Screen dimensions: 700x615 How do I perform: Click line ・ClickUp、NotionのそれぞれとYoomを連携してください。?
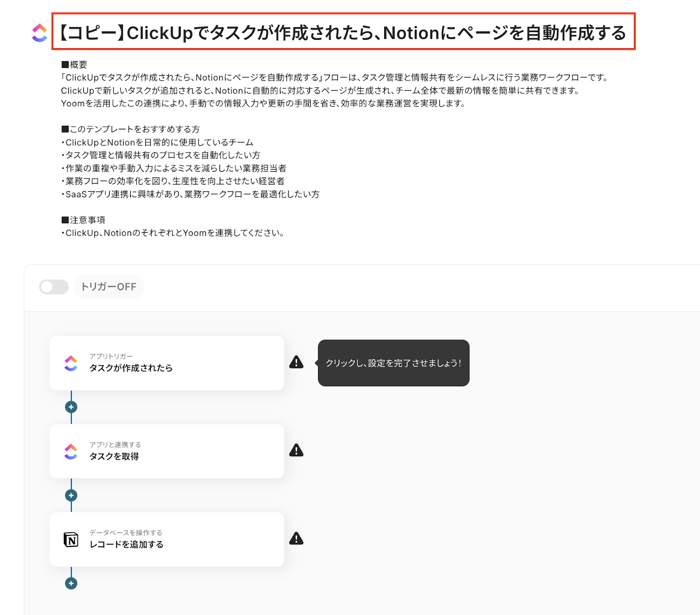(173, 233)
